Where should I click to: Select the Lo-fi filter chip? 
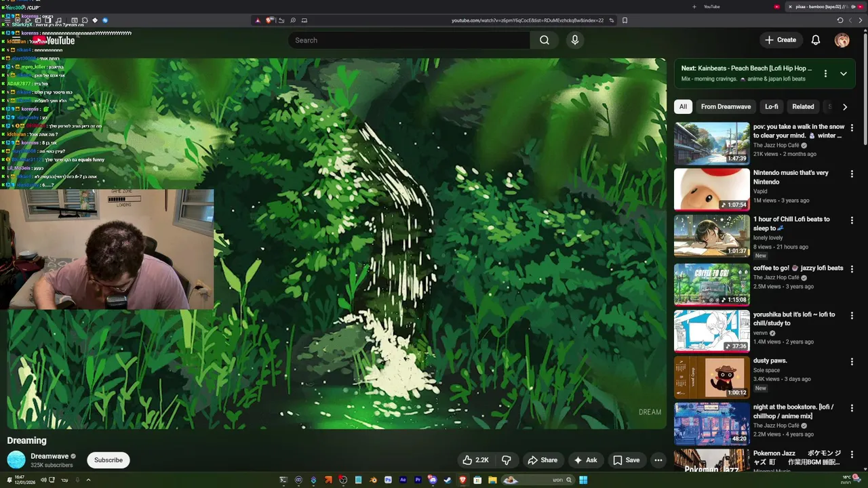click(x=772, y=106)
